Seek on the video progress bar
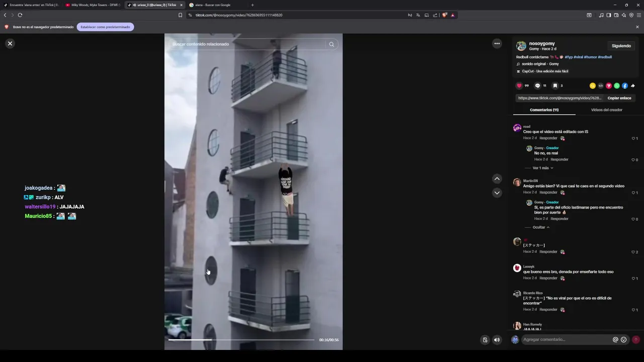The image size is (644, 362). tap(242, 340)
